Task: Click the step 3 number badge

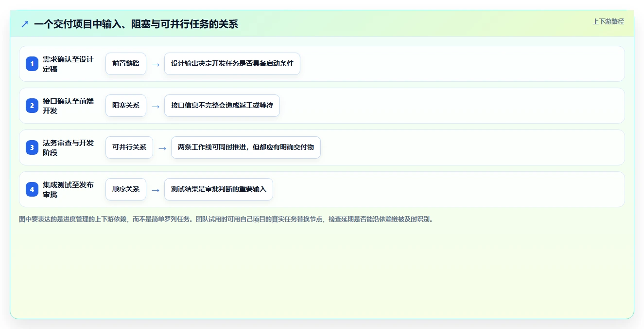Action: [32, 147]
